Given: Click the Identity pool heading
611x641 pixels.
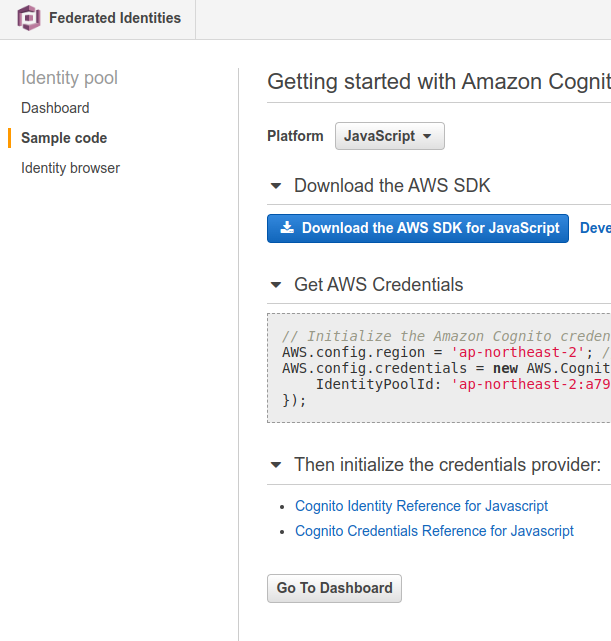Looking at the screenshot, I should point(69,78).
